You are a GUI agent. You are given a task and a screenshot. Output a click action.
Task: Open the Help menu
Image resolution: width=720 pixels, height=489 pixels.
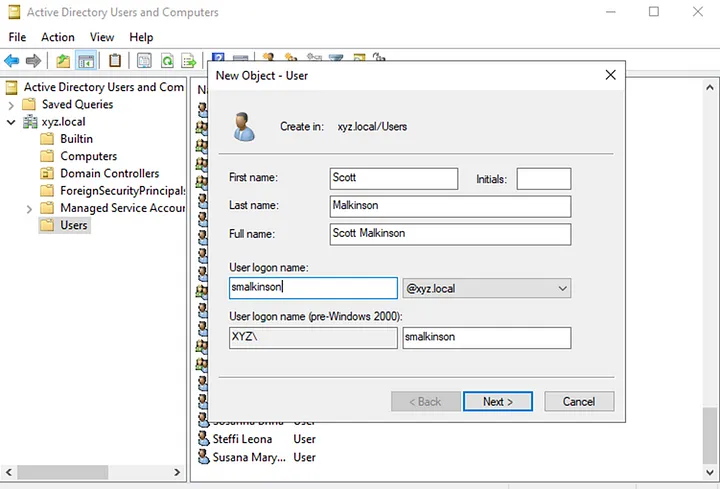141,37
